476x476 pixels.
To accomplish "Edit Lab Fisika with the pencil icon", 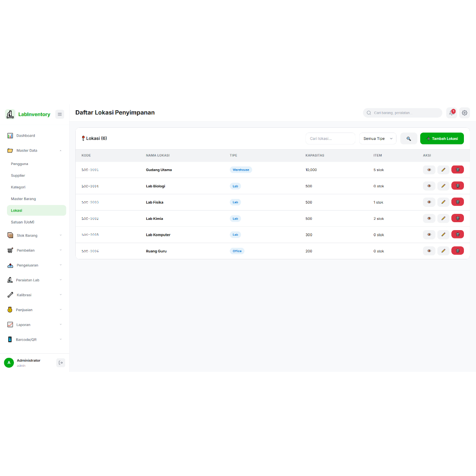I will pos(443,202).
